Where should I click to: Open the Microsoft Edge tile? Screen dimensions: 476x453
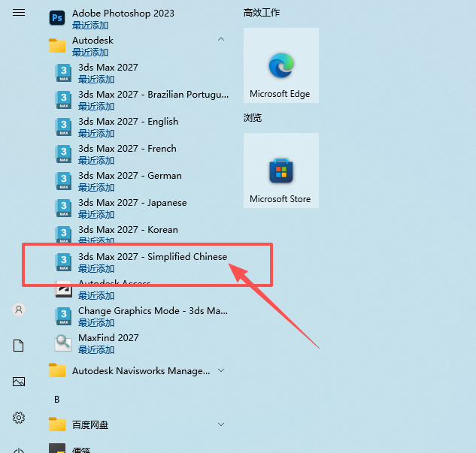pyautogui.click(x=281, y=65)
